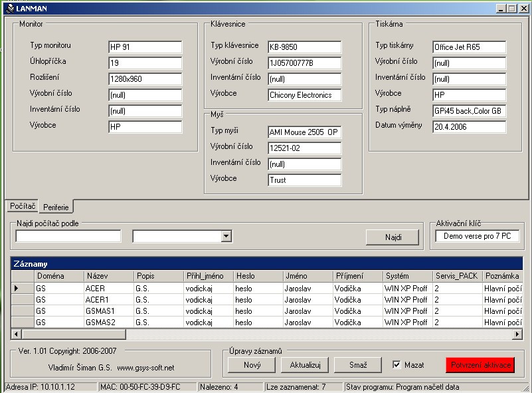
Task: Click the Příjmení column header
Action: [x=358, y=276]
